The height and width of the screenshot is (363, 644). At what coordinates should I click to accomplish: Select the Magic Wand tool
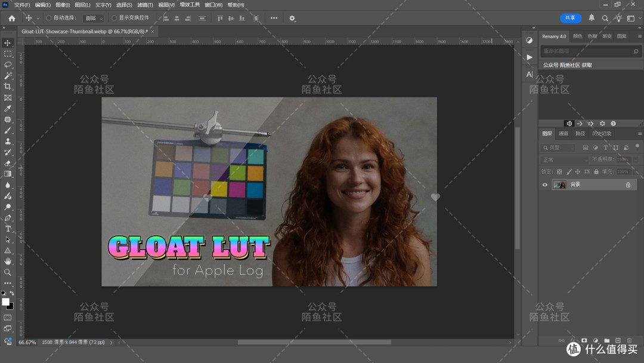tap(8, 76)
